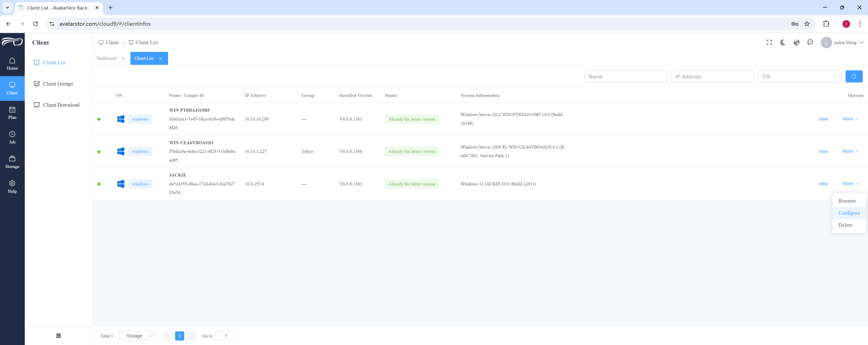Open the jackie.lifeng user menu
Screen dimensions: 868x345
[x=842, y=42]
